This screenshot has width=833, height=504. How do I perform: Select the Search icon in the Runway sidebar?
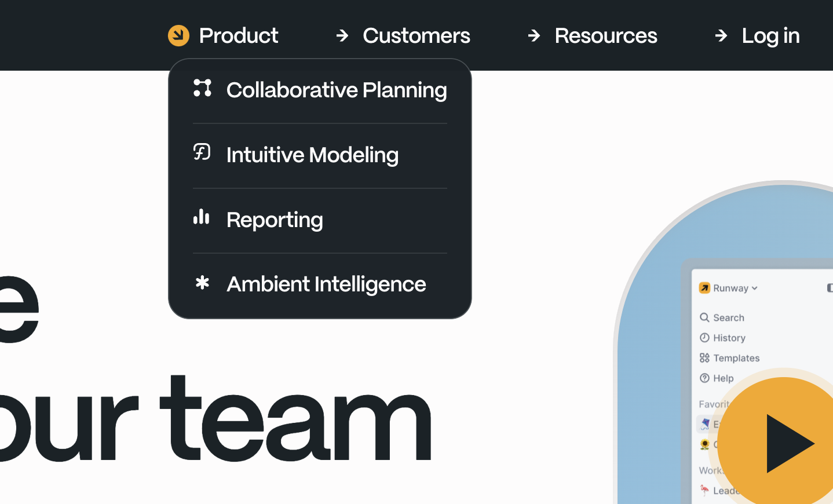[x=705, y=317]
